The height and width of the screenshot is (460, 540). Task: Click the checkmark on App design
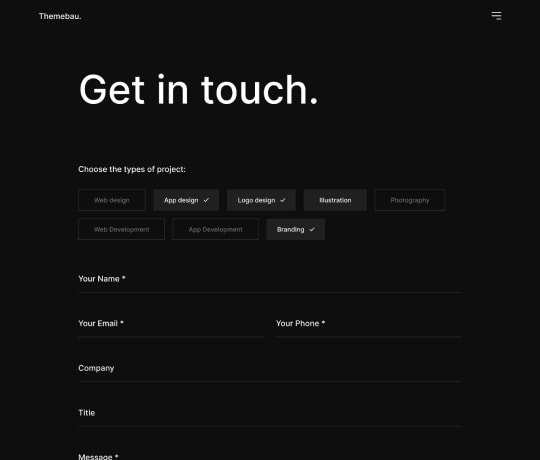pos(206,200)
